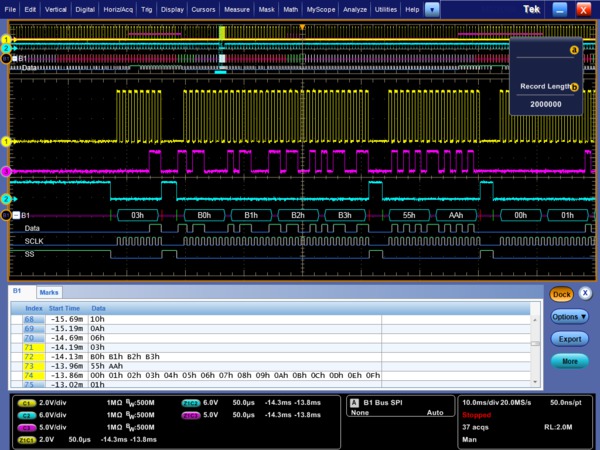Click the yellow channel 1 waveform handle
The height and width of the screenshot is (450, 600).
(5, 142)
